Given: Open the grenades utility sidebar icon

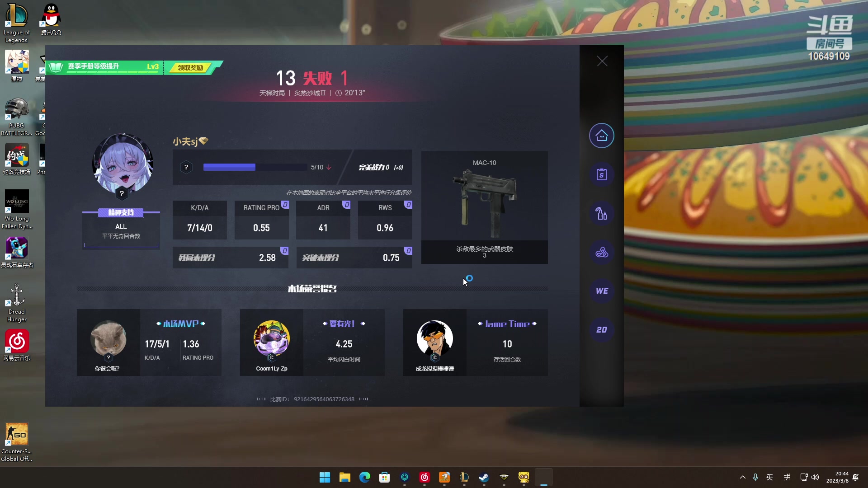Looking at the screenshot, I should coord(601,213).
